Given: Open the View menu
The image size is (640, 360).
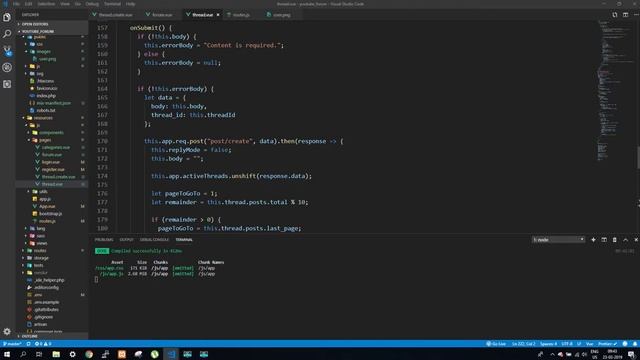Looking at the screenshot, I should 65,4.
